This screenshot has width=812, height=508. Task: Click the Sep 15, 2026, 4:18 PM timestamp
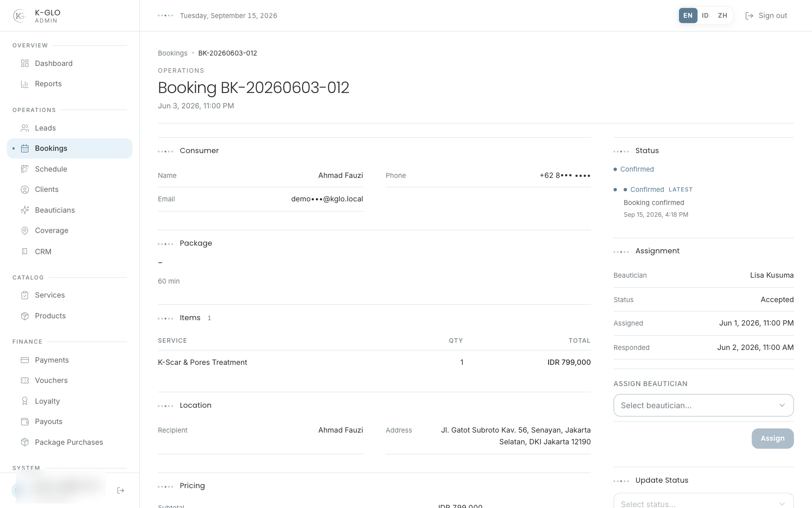click(656, 215)
